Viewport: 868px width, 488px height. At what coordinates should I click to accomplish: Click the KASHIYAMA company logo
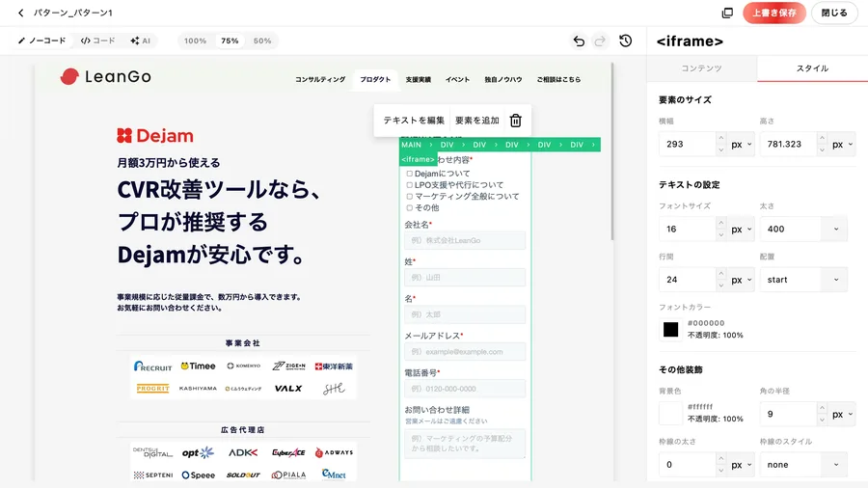point(198,389)
